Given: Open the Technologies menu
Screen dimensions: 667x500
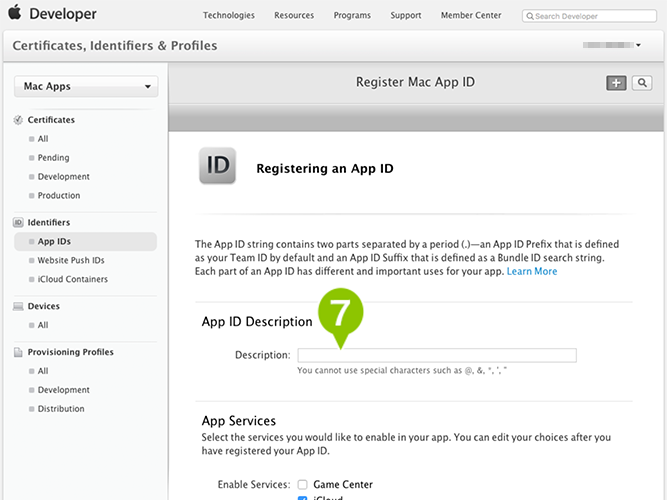Looking at the screenshot, I should pyautogui.click(x=229, y=15).
